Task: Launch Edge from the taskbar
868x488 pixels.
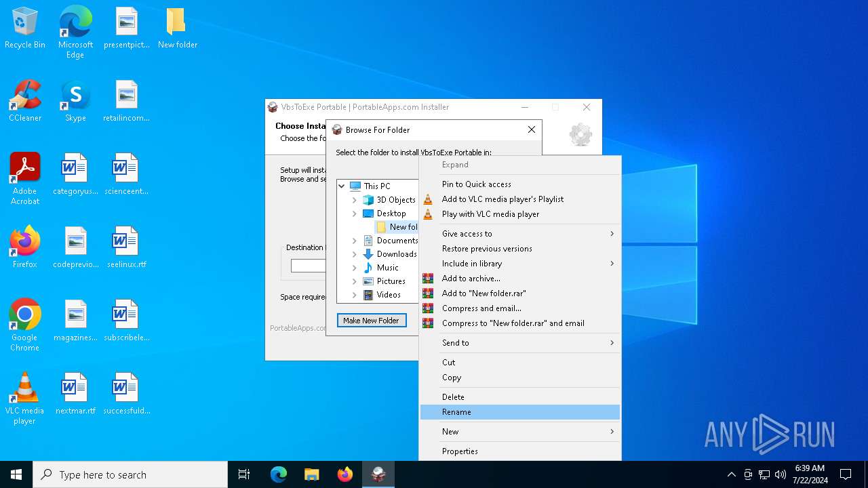Action: 279,474
